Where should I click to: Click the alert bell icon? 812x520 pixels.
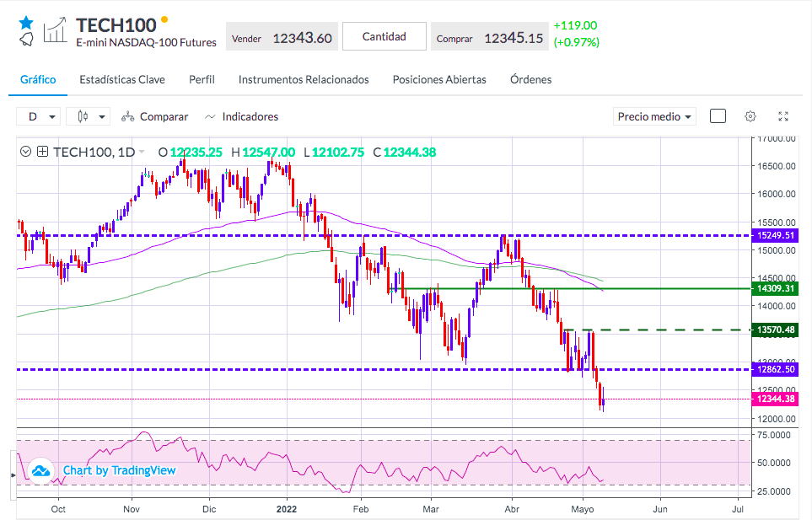pos(26,39)
